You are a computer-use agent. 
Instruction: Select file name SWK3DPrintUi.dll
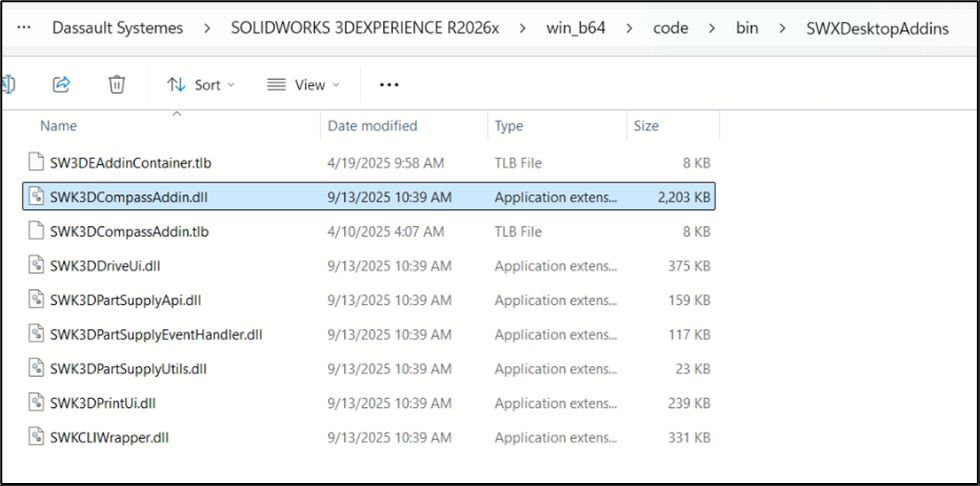pos(102,404)
